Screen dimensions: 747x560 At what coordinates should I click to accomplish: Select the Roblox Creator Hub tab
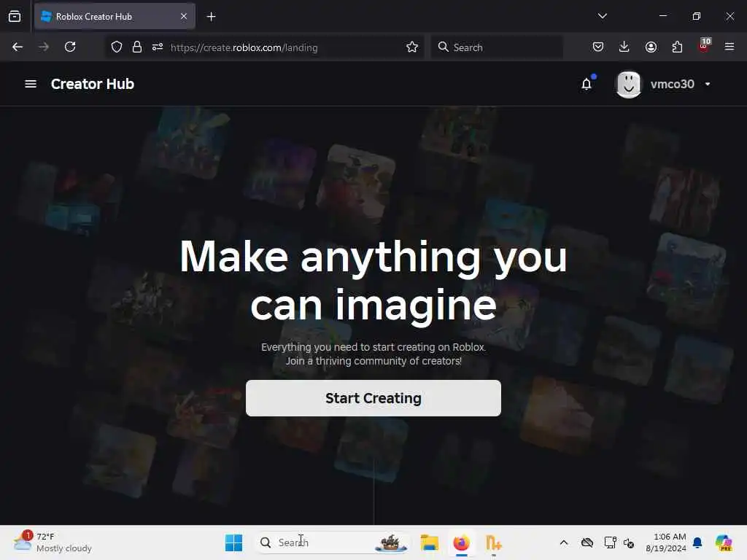[115, 17]
